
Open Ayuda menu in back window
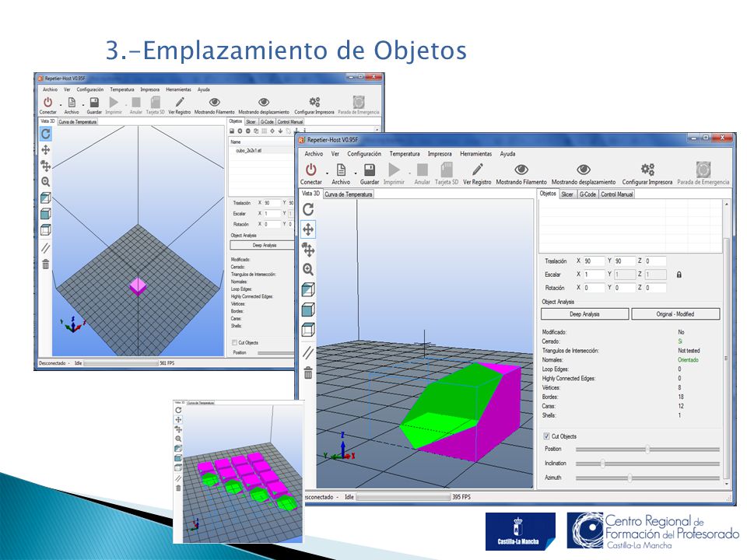click(x=204, y=89)
